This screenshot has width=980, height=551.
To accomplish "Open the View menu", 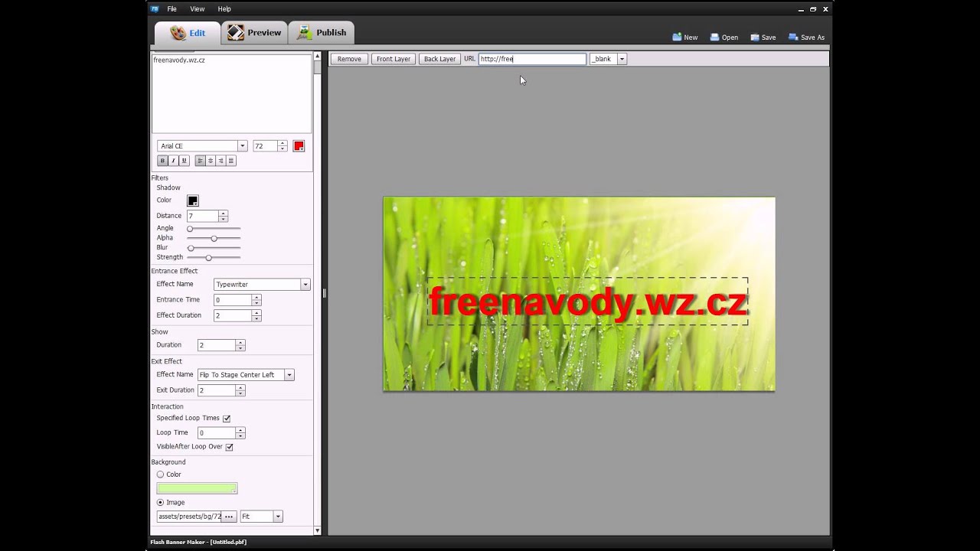I will click(x=198, y=9).
